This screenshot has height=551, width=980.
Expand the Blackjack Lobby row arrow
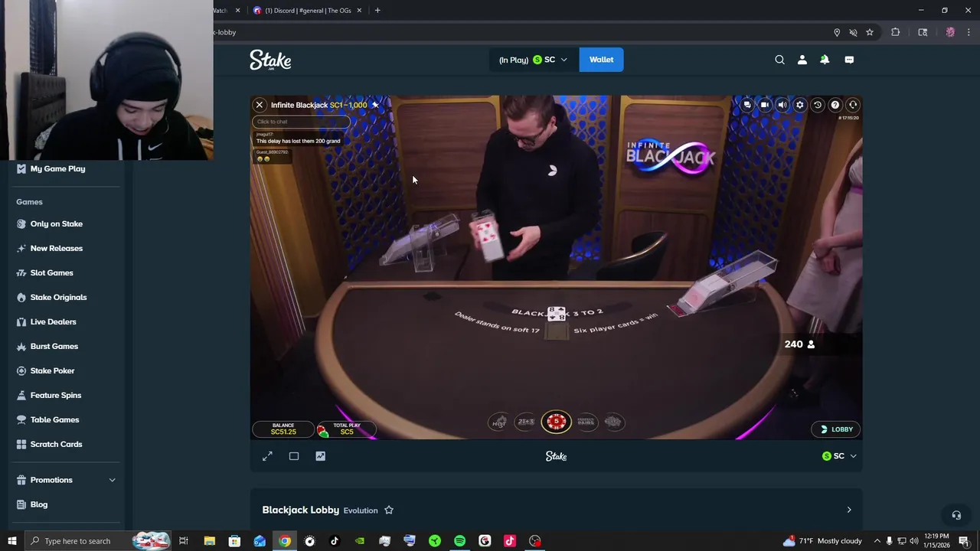coord(848,510)
